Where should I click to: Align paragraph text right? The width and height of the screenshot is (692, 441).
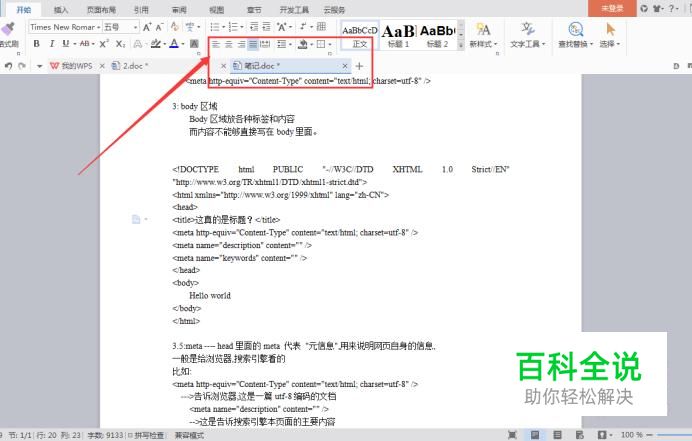pos(241,44)
